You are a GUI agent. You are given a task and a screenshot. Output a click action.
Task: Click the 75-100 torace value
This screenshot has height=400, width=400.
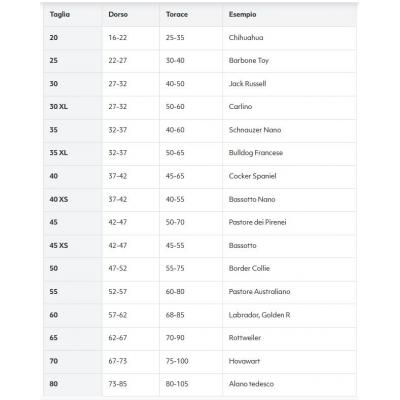click(x=177, y=361)
